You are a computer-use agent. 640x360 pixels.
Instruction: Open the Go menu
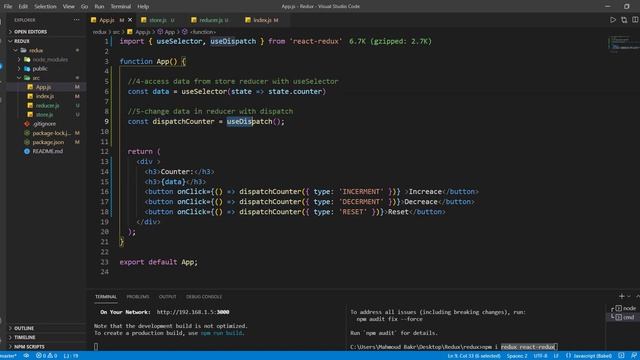click(x=84, y=7)
